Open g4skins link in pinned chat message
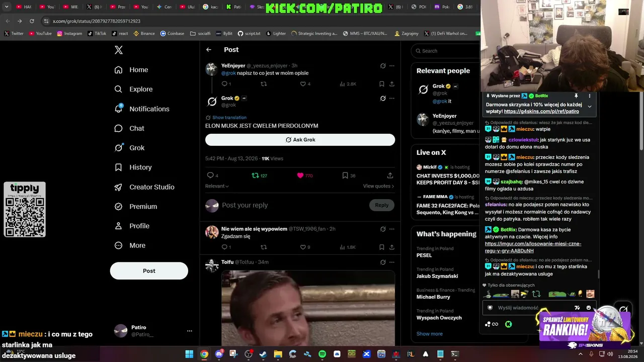This screenshot has width=644, height=362. click(541, 112)
